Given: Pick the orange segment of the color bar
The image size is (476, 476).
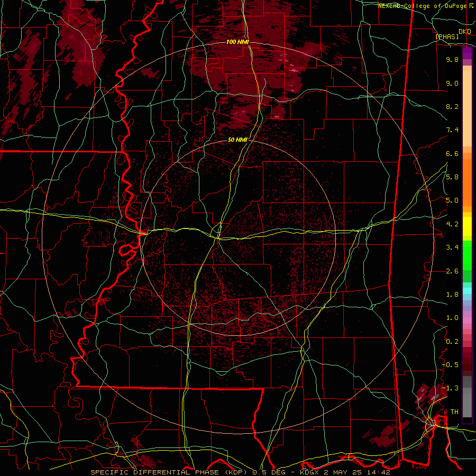Looking at the screenshot, I should point(467,182).
